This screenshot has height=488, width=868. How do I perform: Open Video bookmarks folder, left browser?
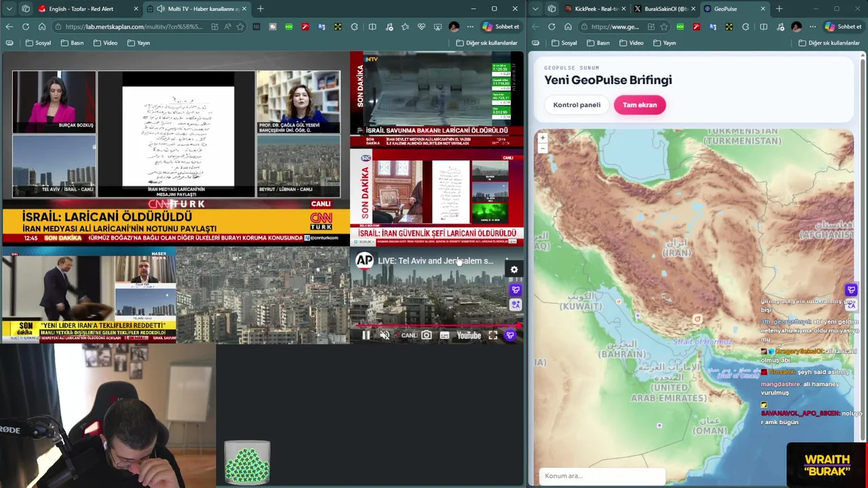coord(105,43)
